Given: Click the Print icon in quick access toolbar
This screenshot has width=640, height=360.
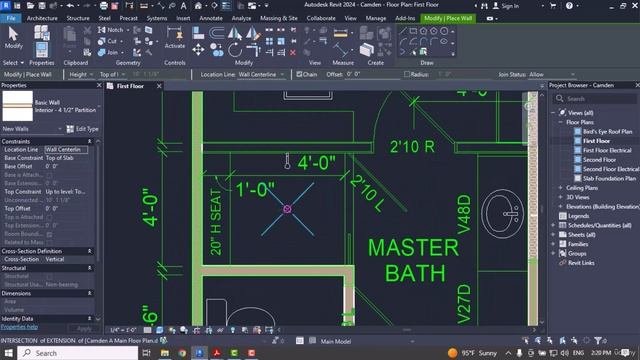Looking at the screenshot, I should click(x=104, y=6).
